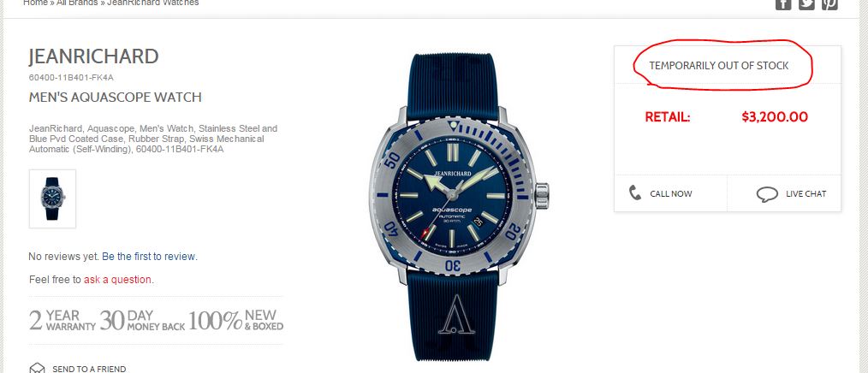Image resolution: width=868 pixels, height=373 pixels.
Task: Start a session via the LIVE CHAT label
Action: pyautogui.click(x=806, y=193)
